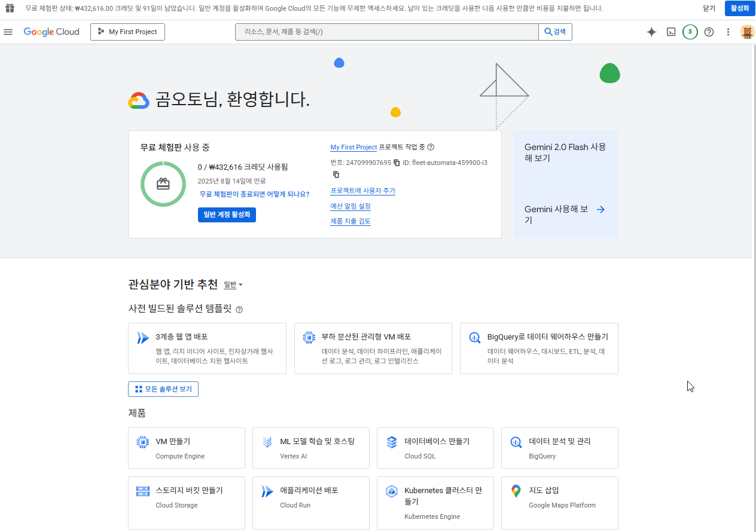756x532 pixels.
Task: Open notifications badge showing 3
Action: pos(690,32)
